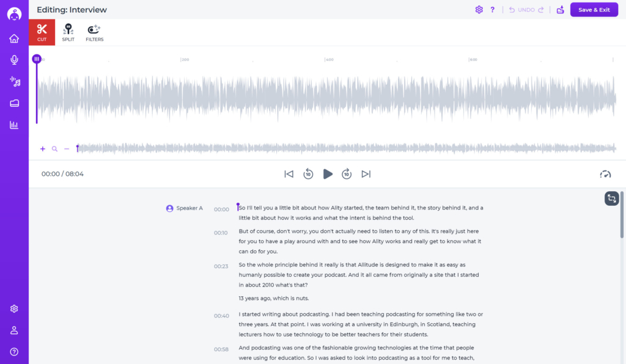Zoom in the waveform with plus icon
626x364 pixels.
[43, 148]
